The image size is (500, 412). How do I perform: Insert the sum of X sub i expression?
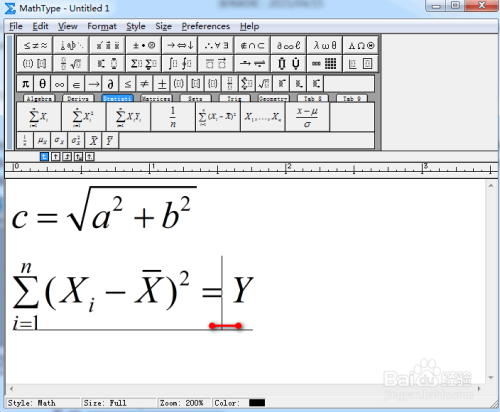tap(39, 117)
